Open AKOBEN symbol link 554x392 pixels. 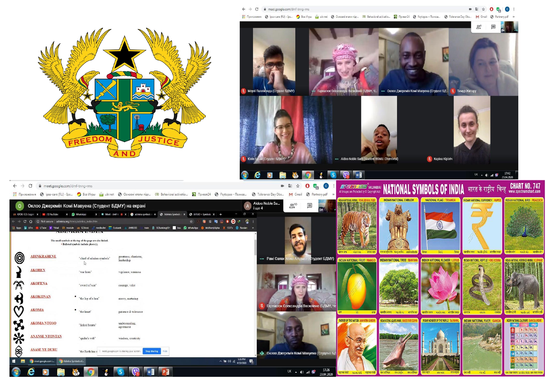pyautogui.click(x=38, y=270)
